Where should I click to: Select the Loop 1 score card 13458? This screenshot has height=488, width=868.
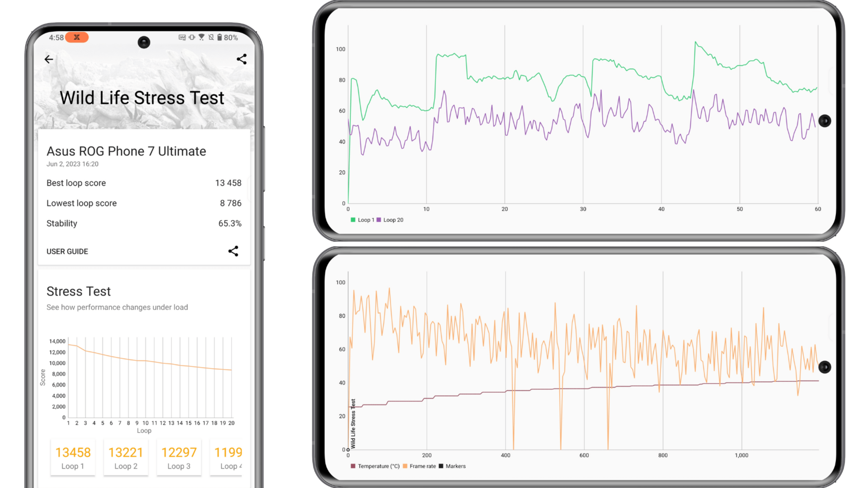tap(73, 457)
